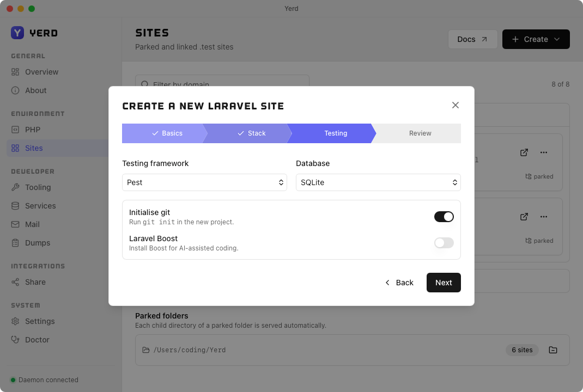This screenshot has width=583, height=392.
Task: Open the Docs link
Action: [x=472, y=39]
